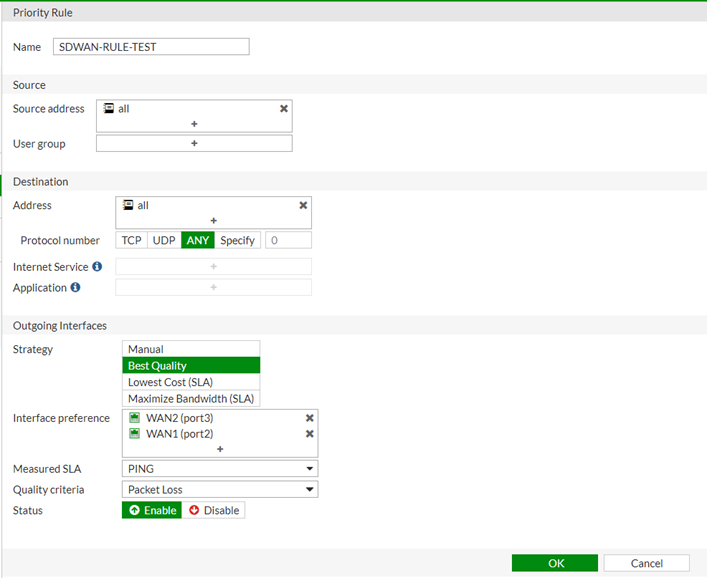The image size is (707, 578).
Task: Remove WAN2 (port3) from interface preference
Action: [x=309, y=418]
